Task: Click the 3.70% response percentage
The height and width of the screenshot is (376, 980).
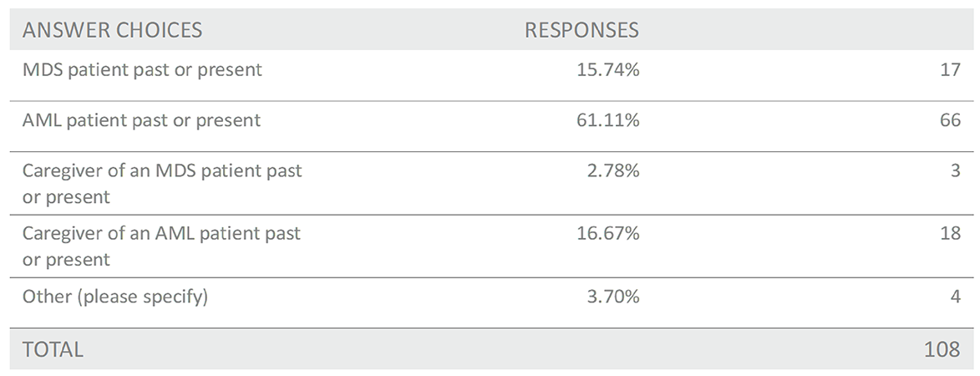Action: pos(612,297)
